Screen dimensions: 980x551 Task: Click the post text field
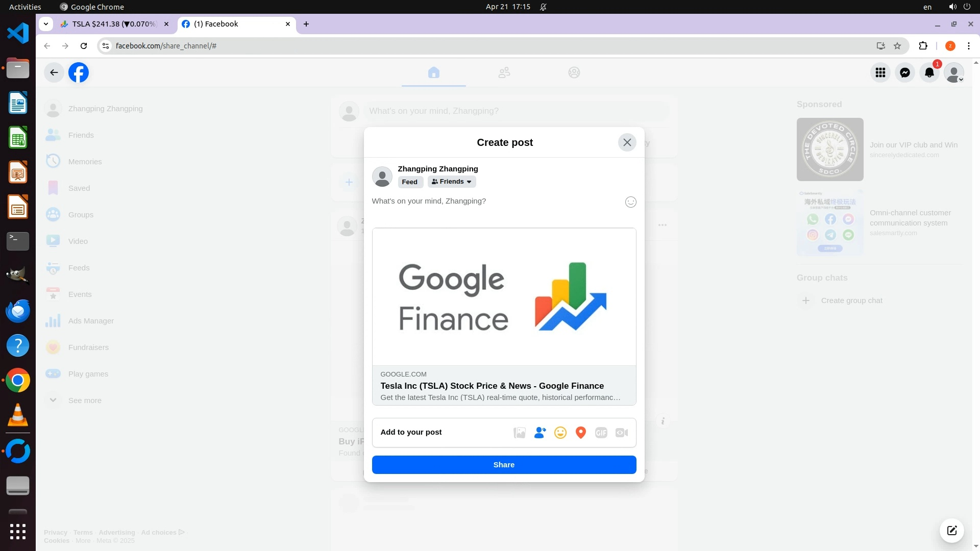tap(490, 202)
